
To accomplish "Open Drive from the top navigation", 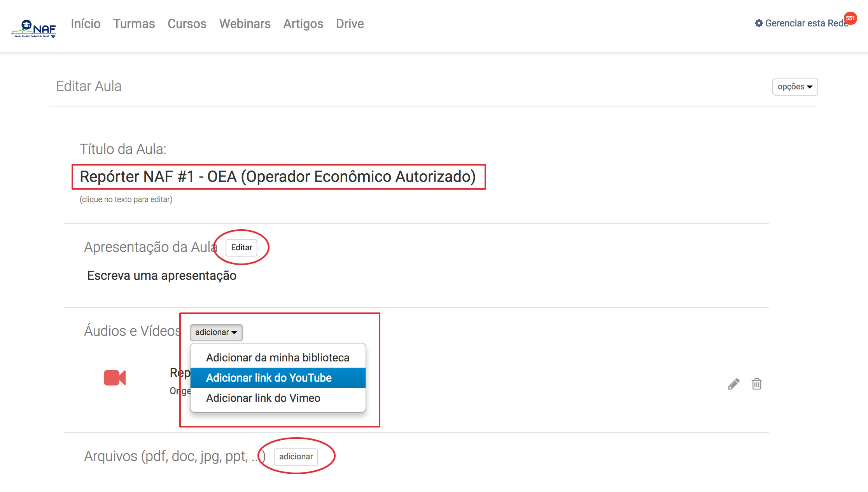I will 350,24.
